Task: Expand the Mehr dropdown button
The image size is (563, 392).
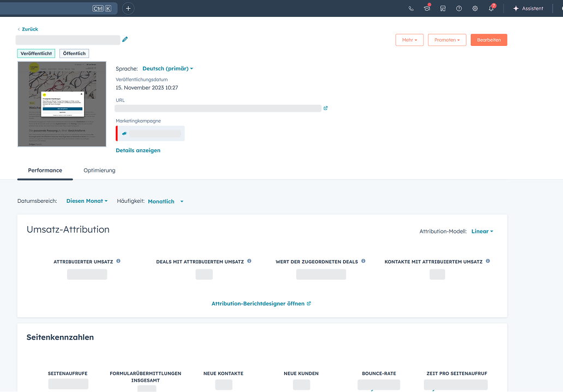Action: pos(409,40)
